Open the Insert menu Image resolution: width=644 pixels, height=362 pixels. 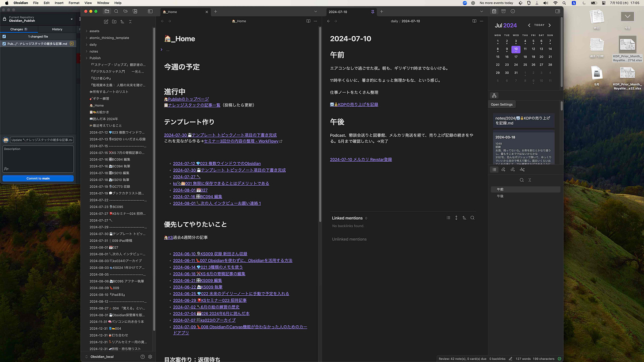[59, 3]
